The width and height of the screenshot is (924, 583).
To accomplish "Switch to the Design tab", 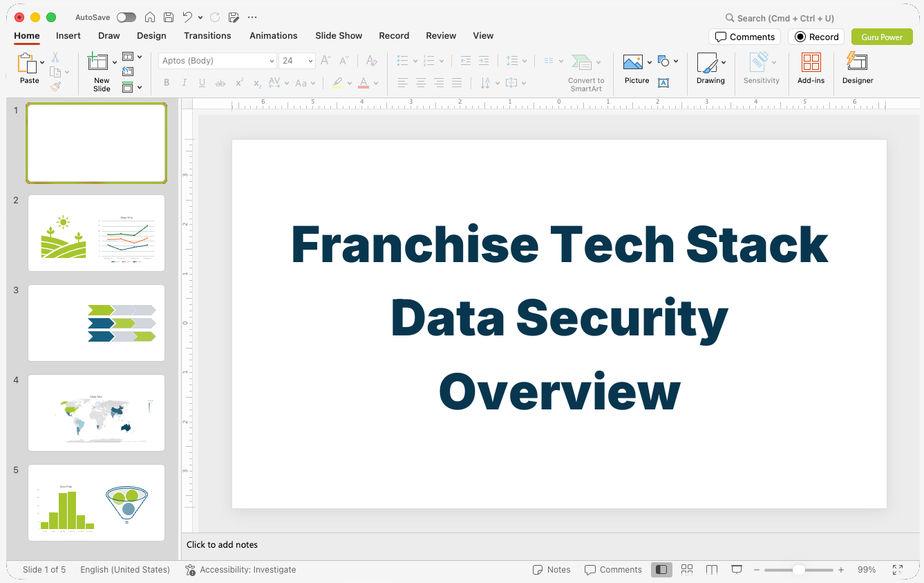I will pos(151,36).
